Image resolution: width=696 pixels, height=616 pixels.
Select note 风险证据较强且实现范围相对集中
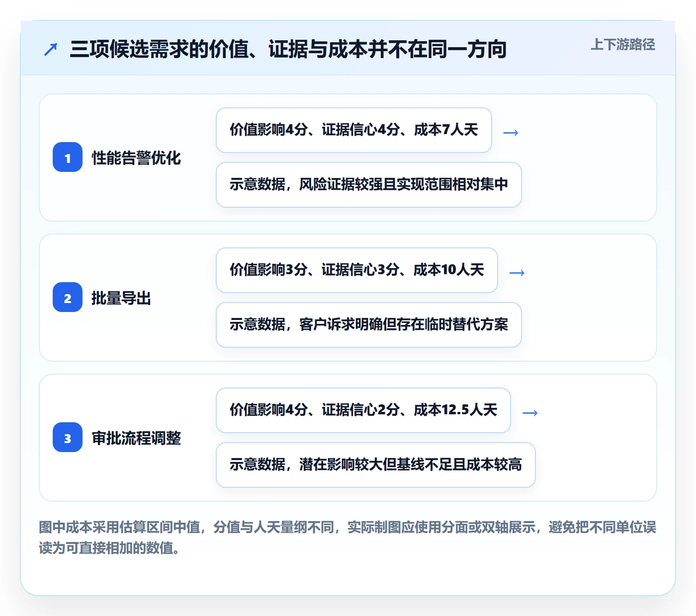369,185
